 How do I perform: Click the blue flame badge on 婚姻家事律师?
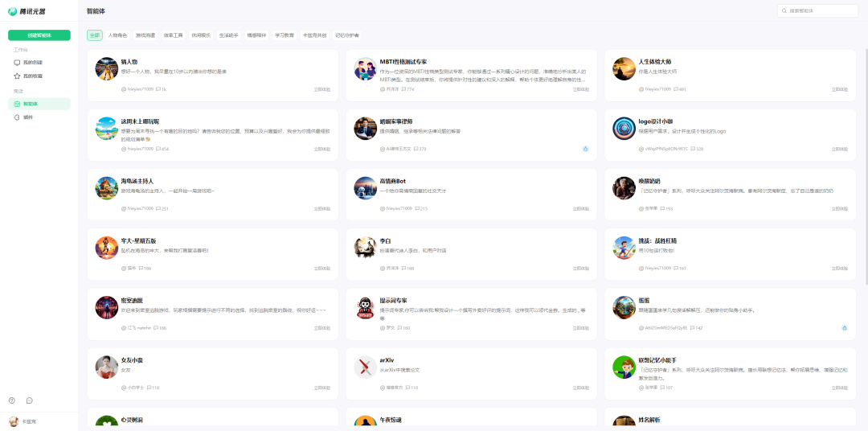(x=586, y=149)
